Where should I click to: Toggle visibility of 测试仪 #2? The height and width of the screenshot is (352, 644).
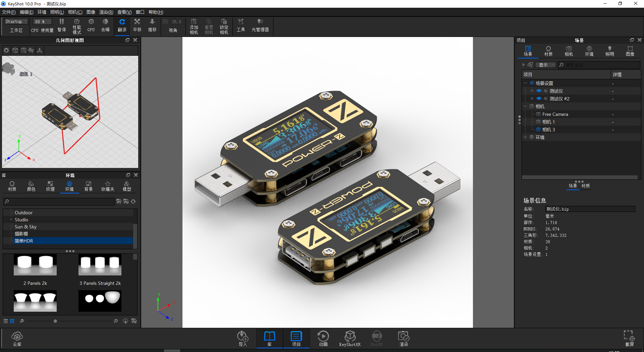(x=539, y=99)
